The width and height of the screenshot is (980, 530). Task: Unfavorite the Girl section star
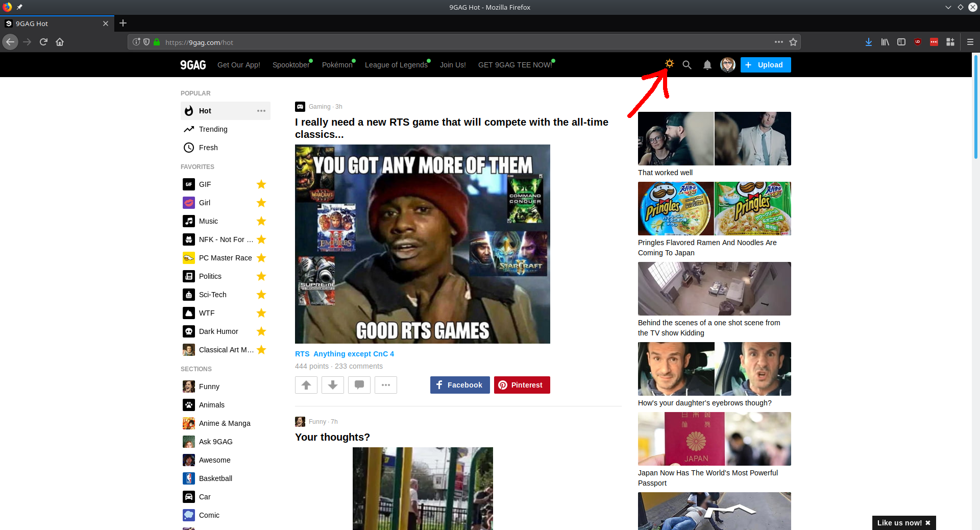click(261, 203)
